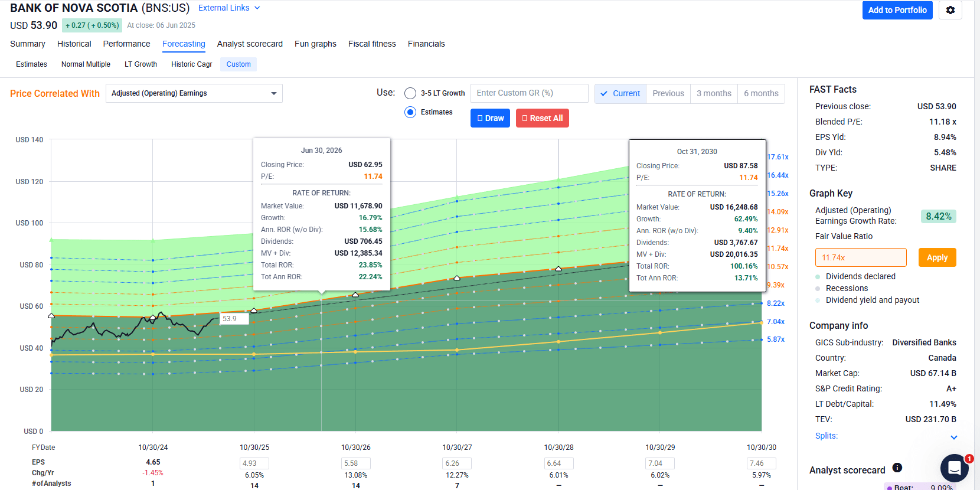
Task: Click the 8.42% earnings growth rate swatch
Action: [x=938, y=217]
